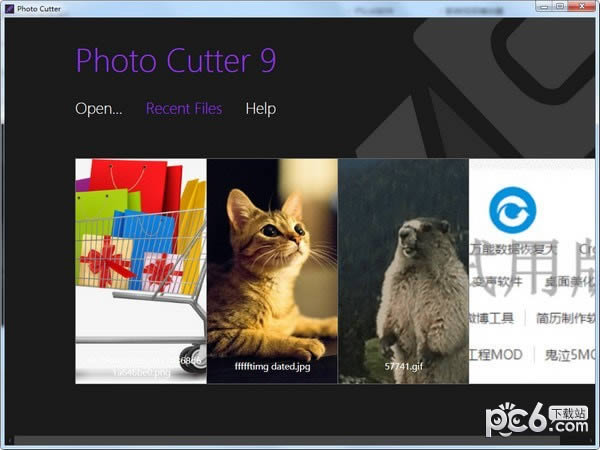Minimize the Photo Cutter window
The width and height of the screenshot is (600, 450).
[x=545, y=6]
